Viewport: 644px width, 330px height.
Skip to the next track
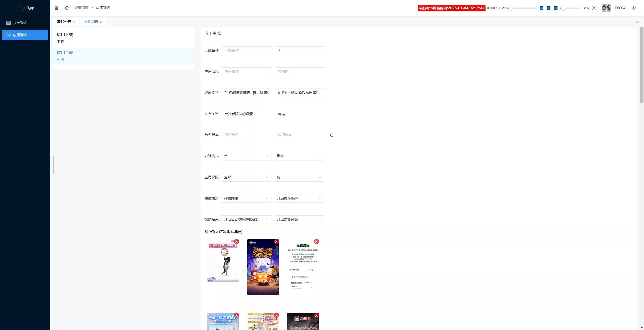[556, 8]
